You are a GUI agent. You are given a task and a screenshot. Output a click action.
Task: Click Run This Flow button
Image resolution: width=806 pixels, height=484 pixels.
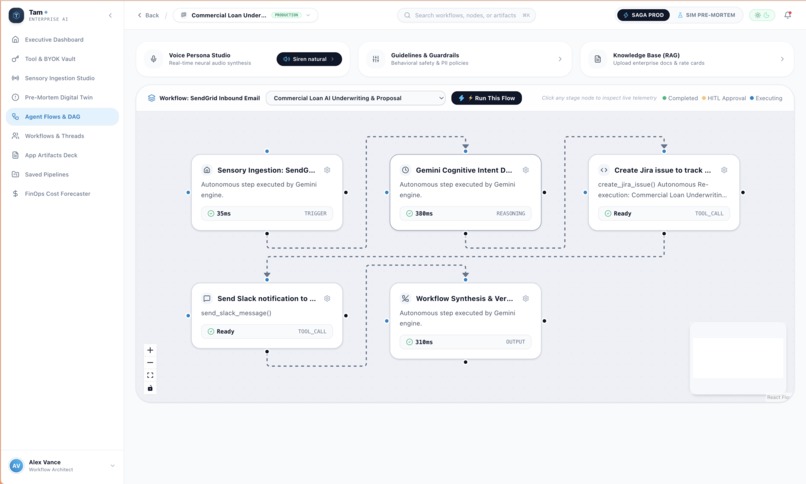click(486, 98)
